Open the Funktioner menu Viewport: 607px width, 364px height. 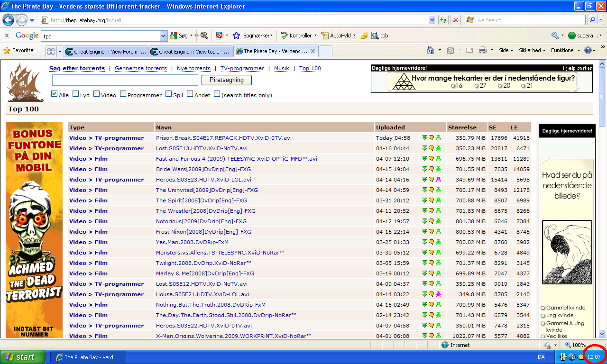point(565,50)
